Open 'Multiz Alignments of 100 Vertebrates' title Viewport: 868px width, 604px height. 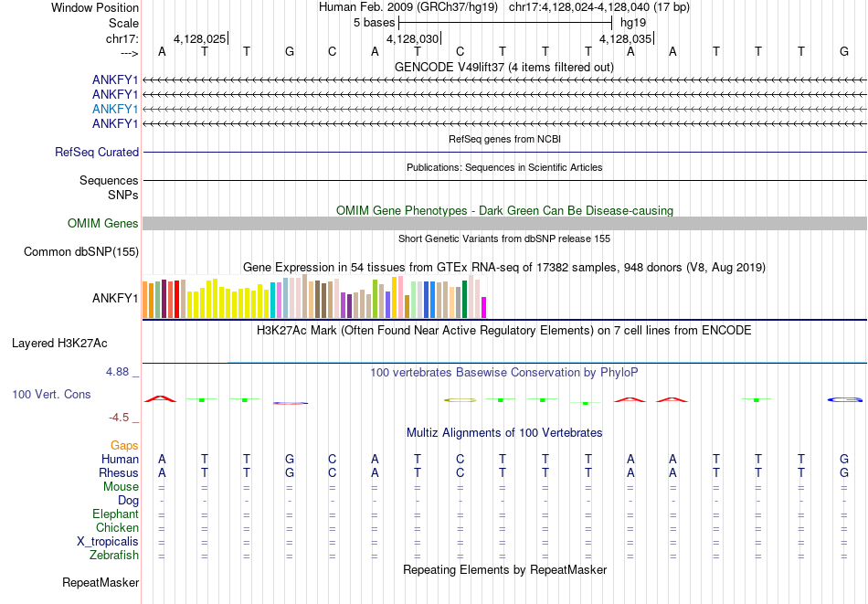[504, 433]
